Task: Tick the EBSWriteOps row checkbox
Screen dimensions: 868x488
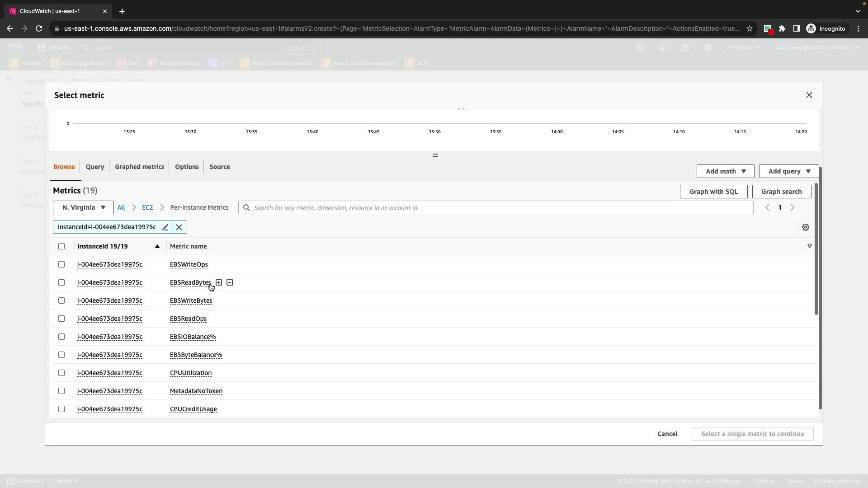Action: [x=61, y=264]
